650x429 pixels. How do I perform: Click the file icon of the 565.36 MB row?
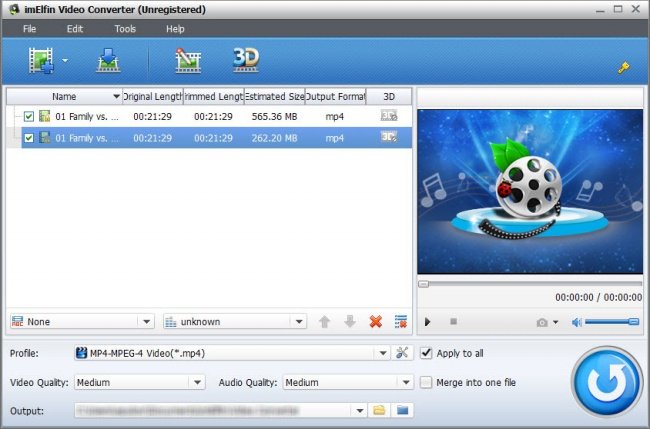[x=44, y=116]
